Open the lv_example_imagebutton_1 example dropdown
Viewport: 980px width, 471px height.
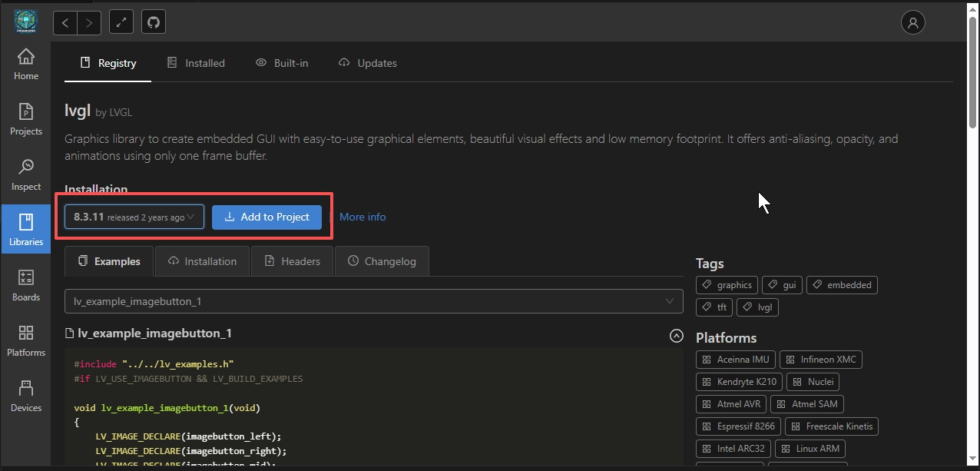pos(373,301)
